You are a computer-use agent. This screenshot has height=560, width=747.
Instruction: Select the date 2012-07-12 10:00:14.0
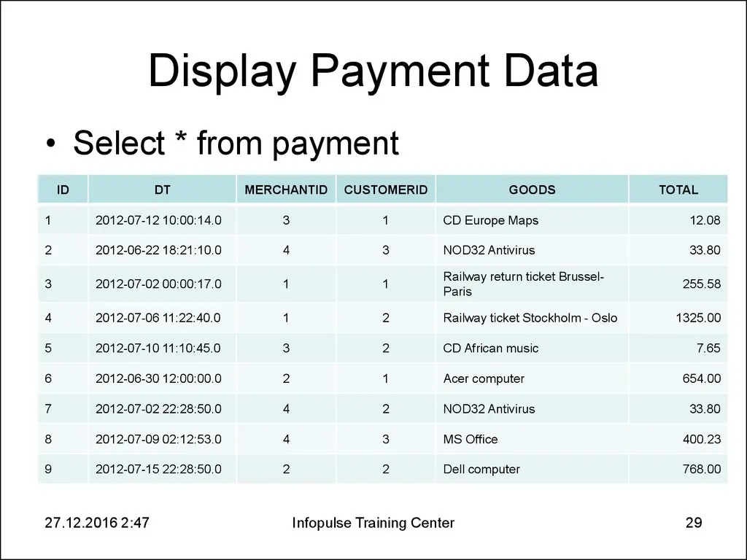click(158, 220)
